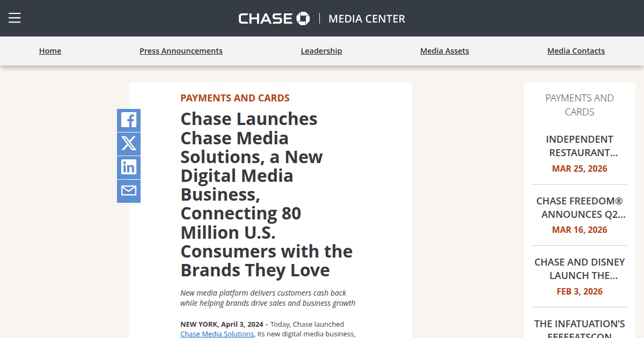Navigate to the Home menu item
The image size is (644, 338).
50,50
